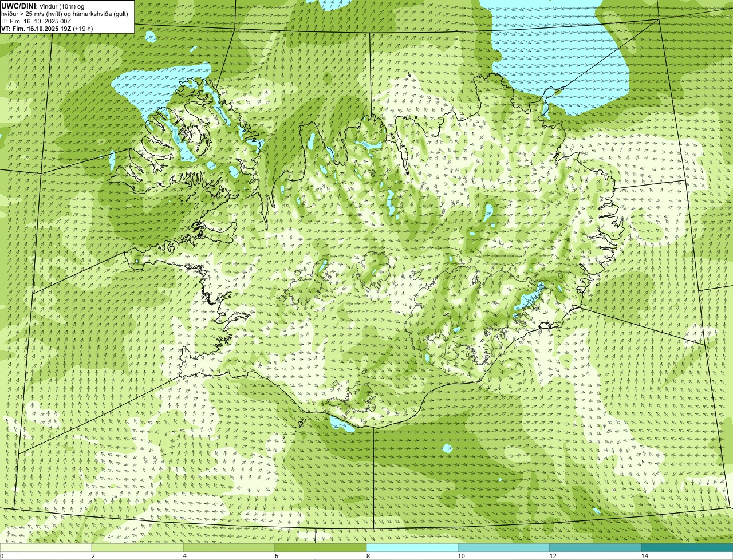Click the 'UWC/DINI: Vindur (10m) og' title line
Image resolution: width=733 pixels, height=560 pixels.
tap(43, 6)
